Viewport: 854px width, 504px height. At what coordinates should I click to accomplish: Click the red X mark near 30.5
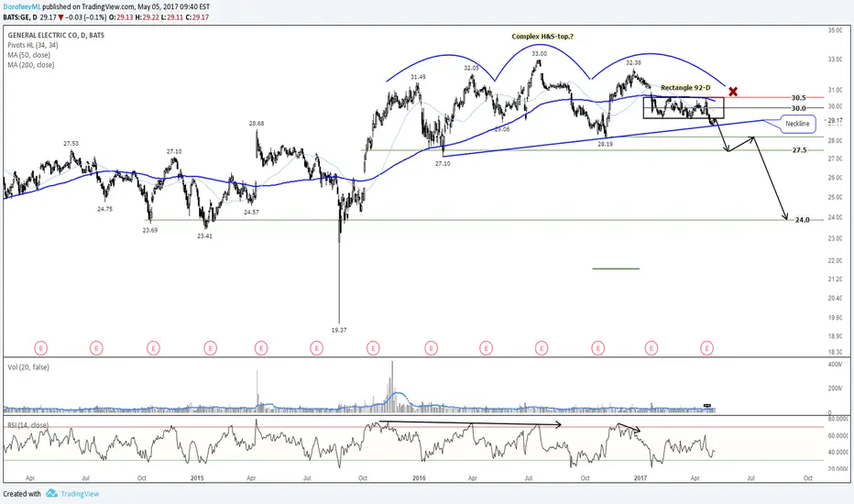pyautogui.click(x=733, y=92)
